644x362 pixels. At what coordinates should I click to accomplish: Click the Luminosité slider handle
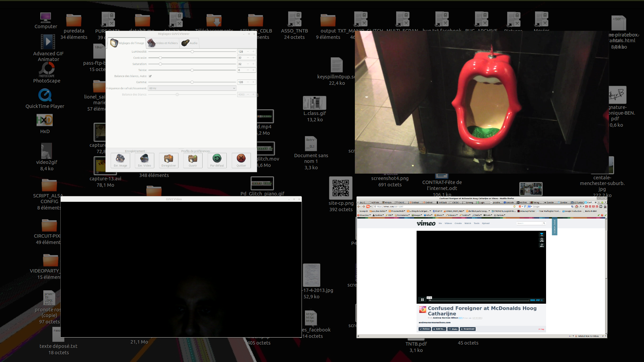[x=192, y=52]
